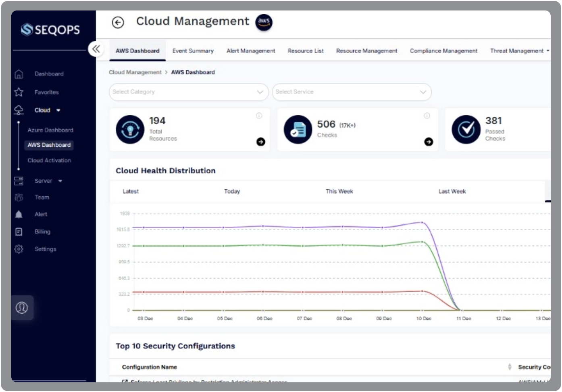Open the Compliance Management tab
Screen dimensions: 562x392
click(x=443, y=51)
